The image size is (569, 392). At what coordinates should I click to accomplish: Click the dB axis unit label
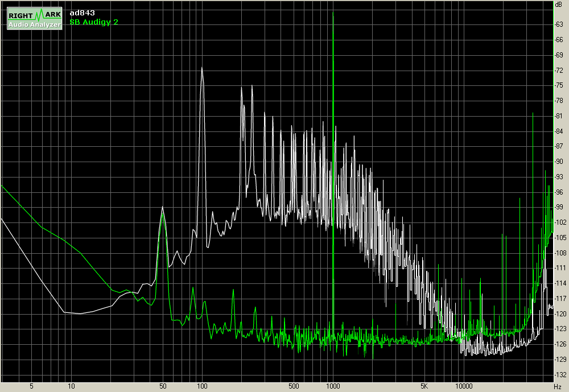559,5
